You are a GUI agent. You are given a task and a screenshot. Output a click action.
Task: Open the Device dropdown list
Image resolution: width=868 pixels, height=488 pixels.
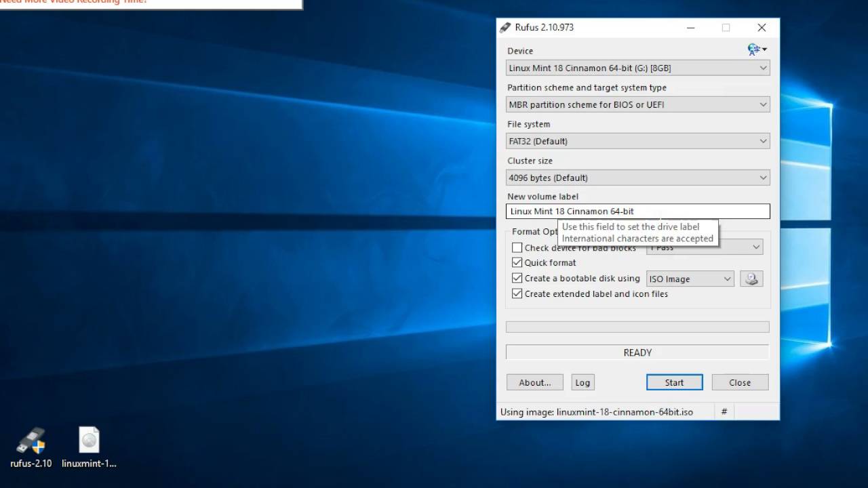tap(638, 68)
